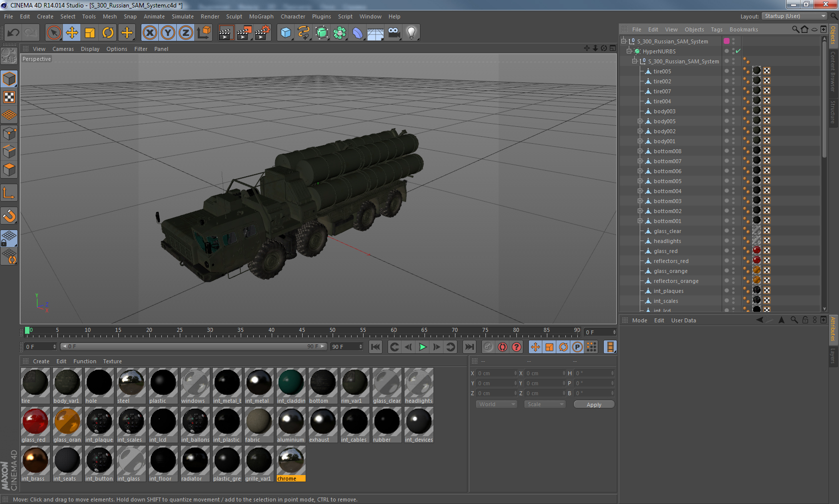The height and width of the screenshot is (504, 839).
Task: Switch to Polygons mode
Action: click(x=9, y=170)
